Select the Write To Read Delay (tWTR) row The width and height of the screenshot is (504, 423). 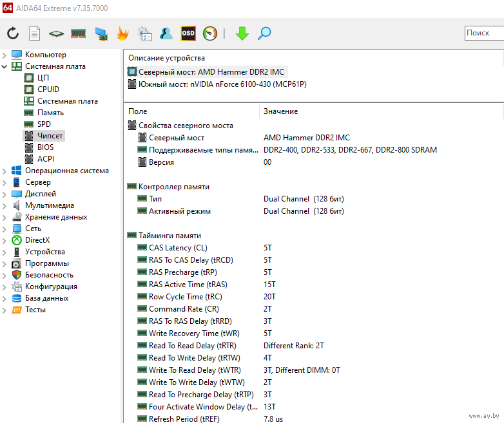tap(195, 370)
